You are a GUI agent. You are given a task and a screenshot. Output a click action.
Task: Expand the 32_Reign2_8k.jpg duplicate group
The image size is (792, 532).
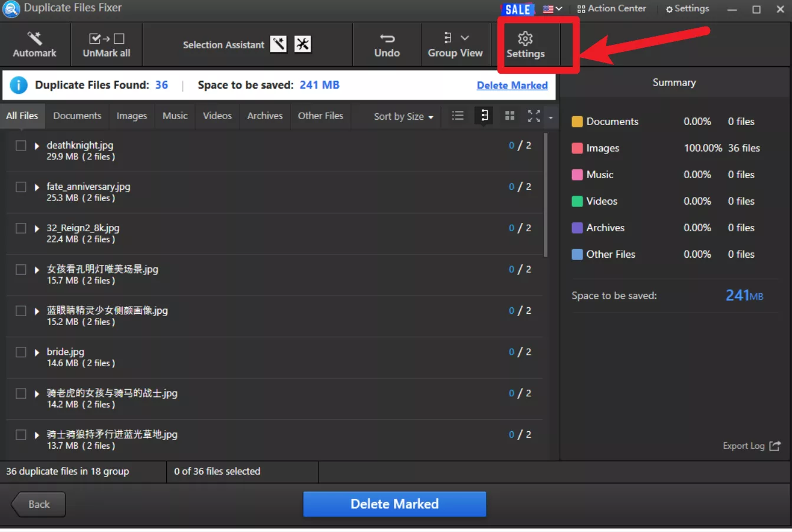tap(37, 228)
